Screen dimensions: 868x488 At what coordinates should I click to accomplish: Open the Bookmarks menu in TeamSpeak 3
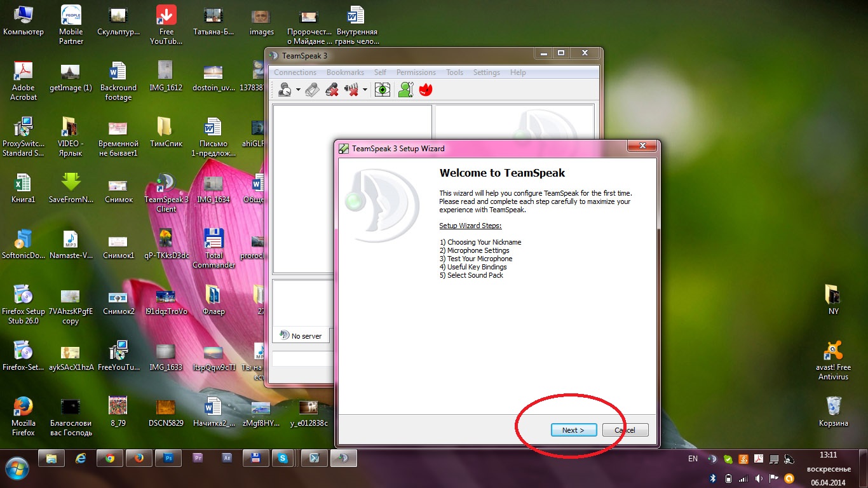(x=345, y=72)
